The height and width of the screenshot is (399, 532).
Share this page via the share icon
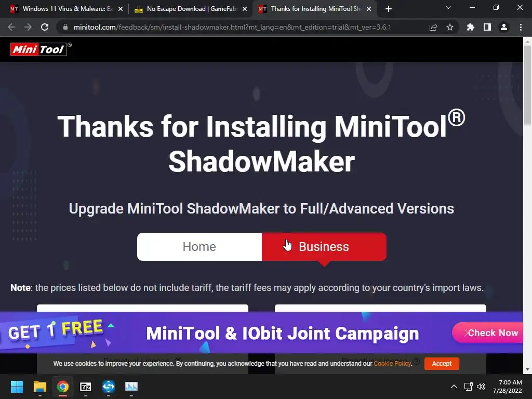point(433,27)
